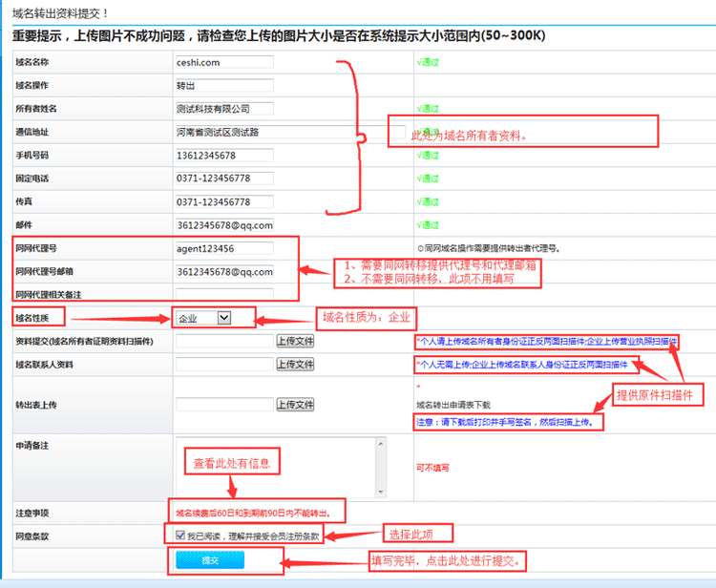716x588 pixels.
Task: Click the 同网代理号 field with agent123456
Action: (x=224, y=248)
